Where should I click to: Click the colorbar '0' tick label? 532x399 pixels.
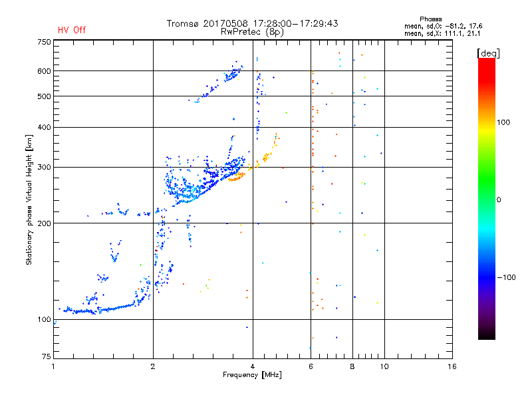tap(499, 199)
